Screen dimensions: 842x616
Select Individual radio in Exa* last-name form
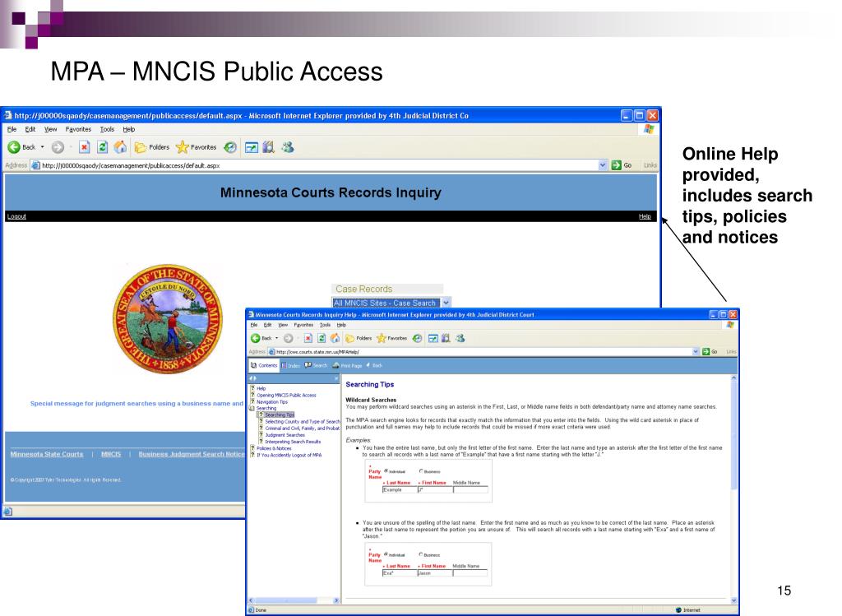tap(386, 554)
